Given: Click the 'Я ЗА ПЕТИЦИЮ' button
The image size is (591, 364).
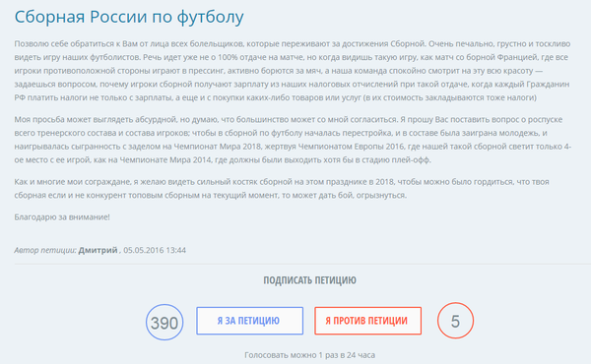Looking at the screenshot, I should (x=249, y=321).
